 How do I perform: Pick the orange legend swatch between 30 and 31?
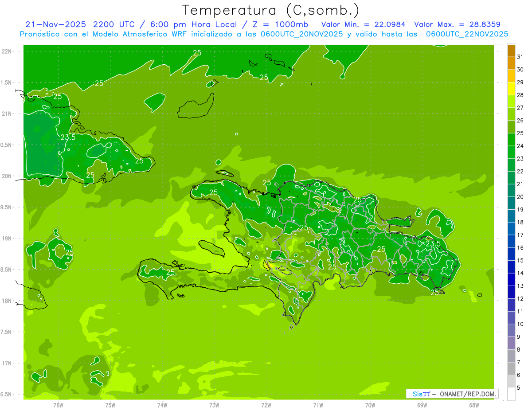511,63
